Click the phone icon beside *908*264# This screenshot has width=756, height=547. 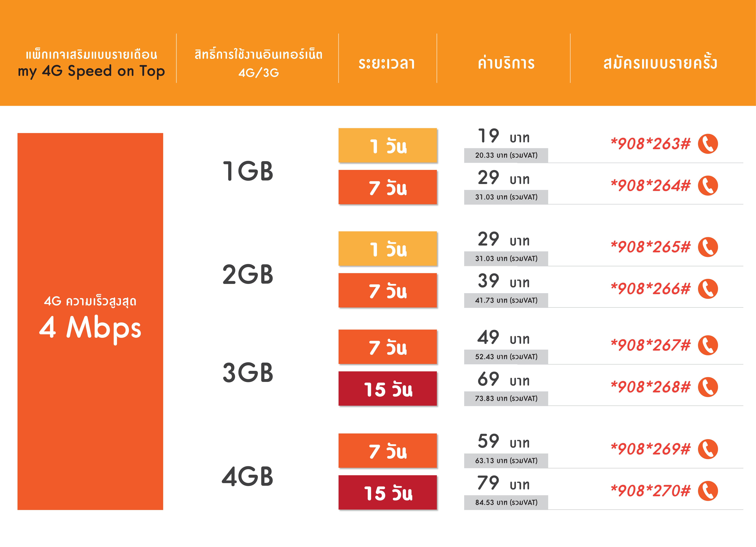pyautogui.click(x=708, y=185)
